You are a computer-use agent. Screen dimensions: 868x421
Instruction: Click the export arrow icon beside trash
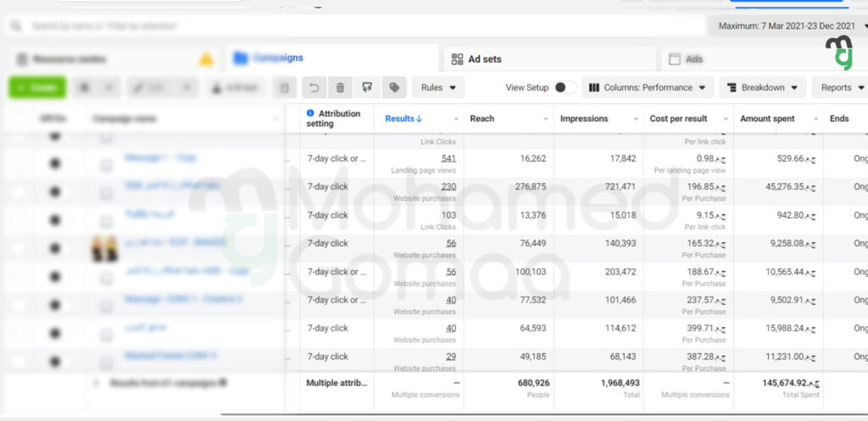click(x=366, y=87)
